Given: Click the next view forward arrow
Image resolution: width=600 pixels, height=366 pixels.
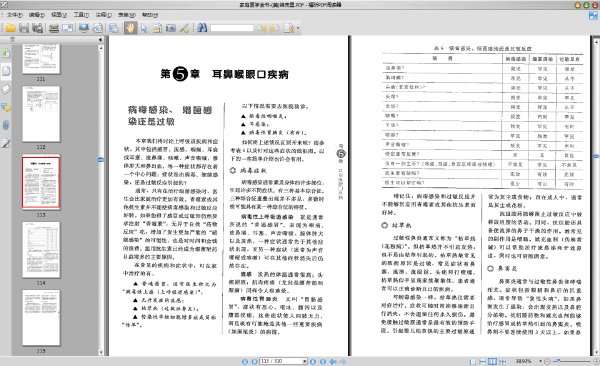Looking at the screenshot, I should (x=342, y=361).
